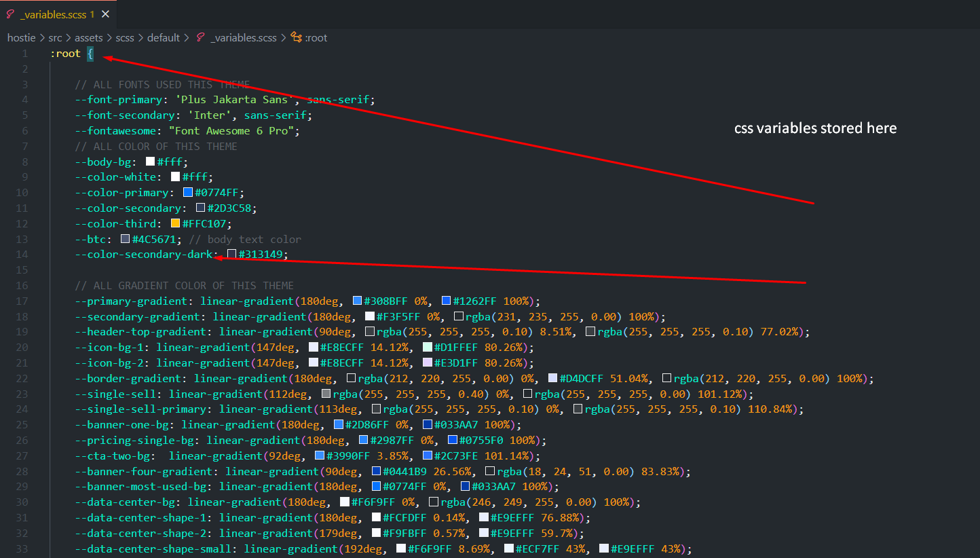The image size is (980, 558).
Task: Click line number 1 in the gutter
Action: [25, 54]
